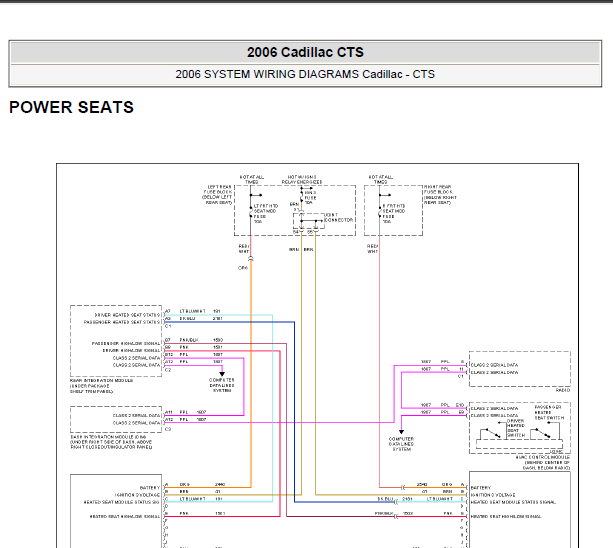Click circuit number '2540' on the right BATTERY wire
Screen dimensions: 613x548
(422, 484)
